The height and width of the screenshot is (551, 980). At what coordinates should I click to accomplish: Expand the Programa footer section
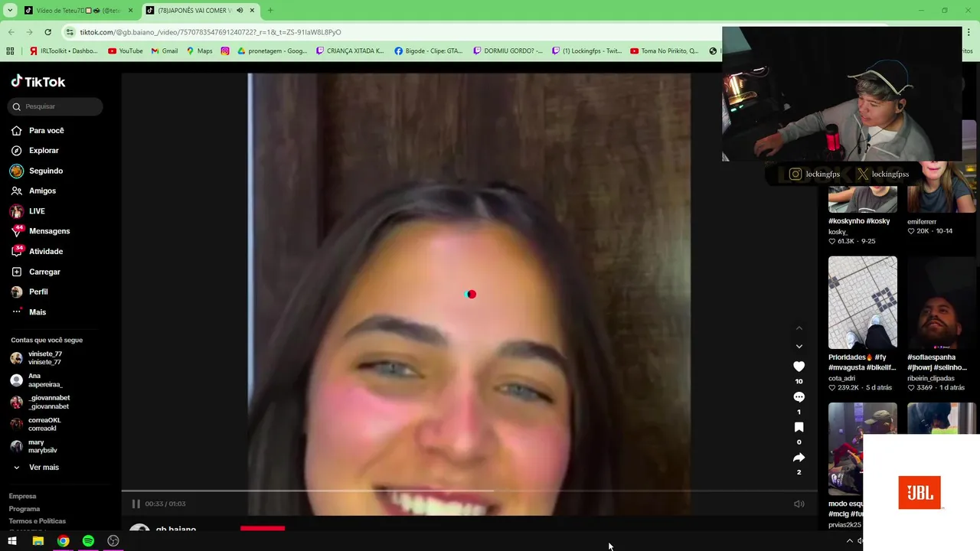24,509
